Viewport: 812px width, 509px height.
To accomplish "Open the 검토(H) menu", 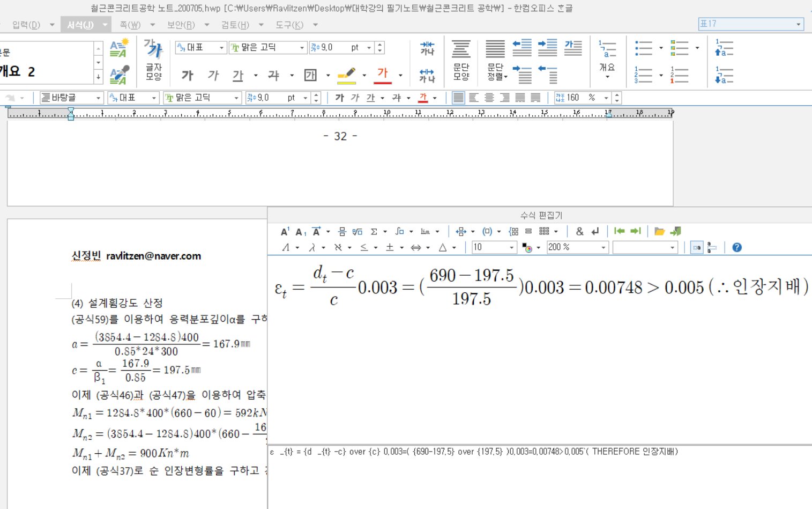I will (235, 25).
